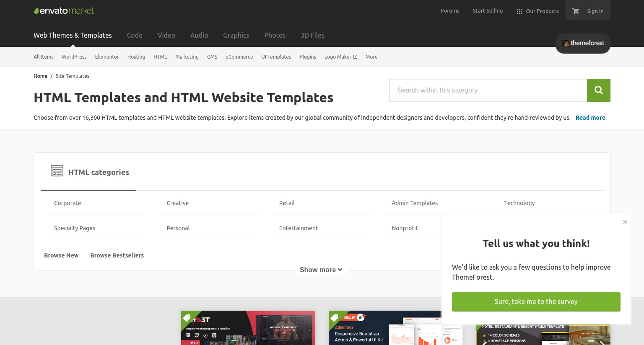Screen dimensions: 644x345
Task: Click the Site Templates breadcrumb
Action: tap(73, 76)
